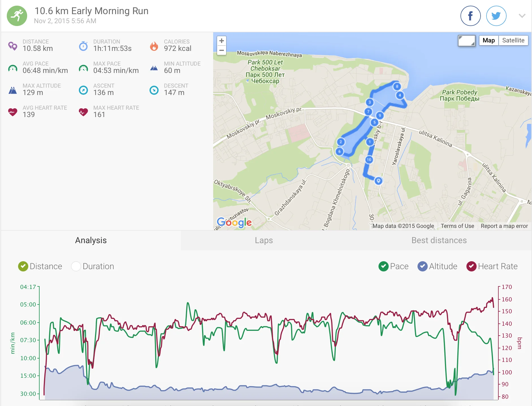Open Google Terms of Use link
Viewport: 532px width, 406px height.
click(x=457, y=226)
